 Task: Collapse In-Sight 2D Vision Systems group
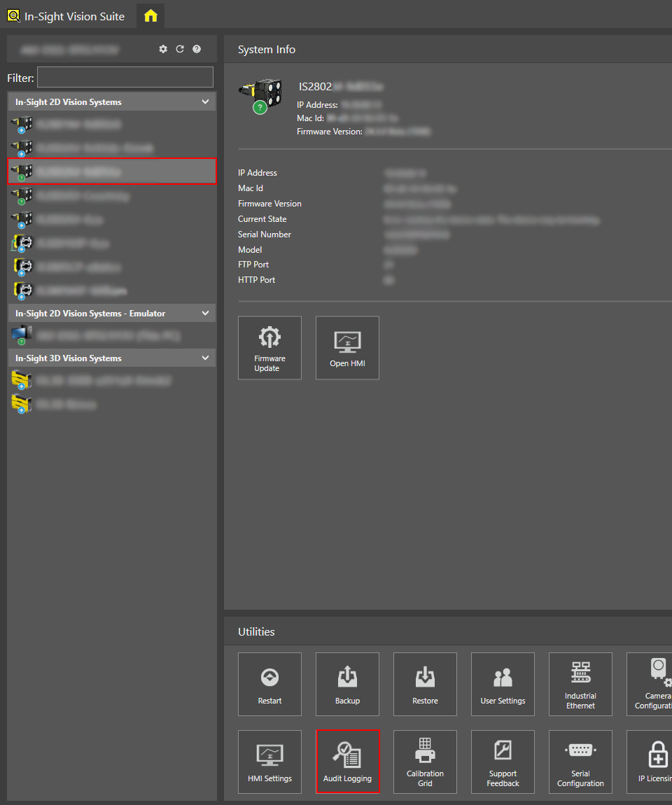coord(205,102)
